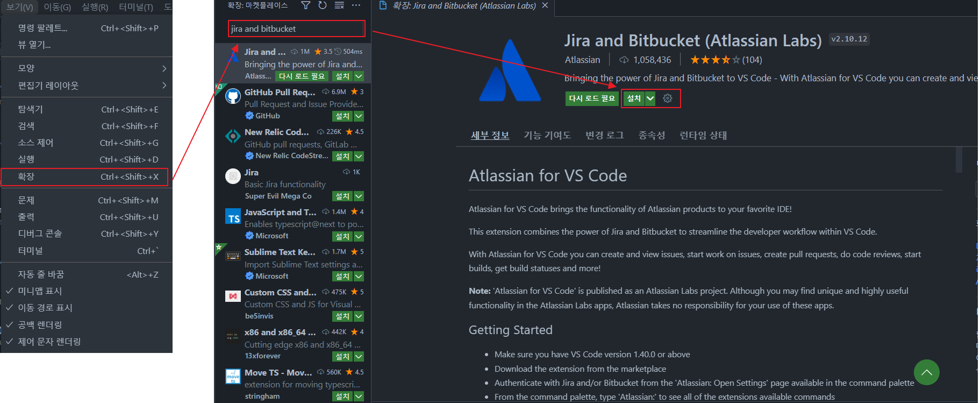Install the JavaScript and TypeScript extension
This screenshot has height=403, width=980.
(343, 236)
